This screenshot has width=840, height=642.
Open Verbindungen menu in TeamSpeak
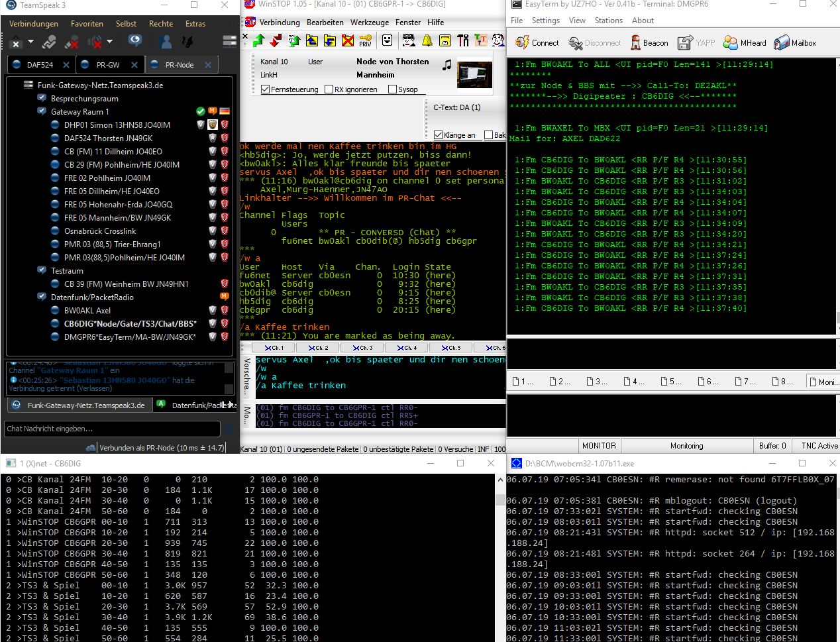[x=34, y=23]
